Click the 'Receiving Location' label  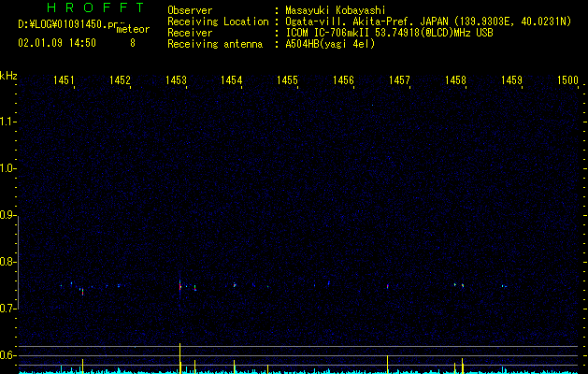[x=218, y=22]
